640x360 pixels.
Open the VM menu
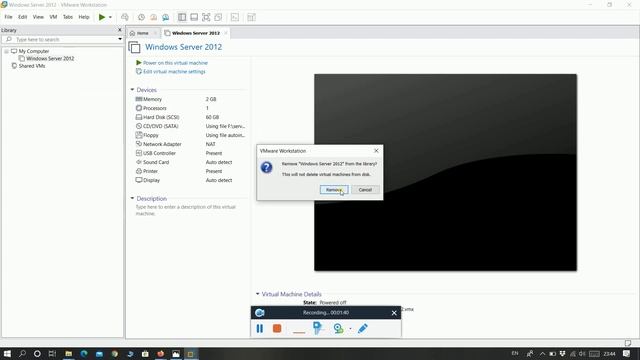coord(53,17)
